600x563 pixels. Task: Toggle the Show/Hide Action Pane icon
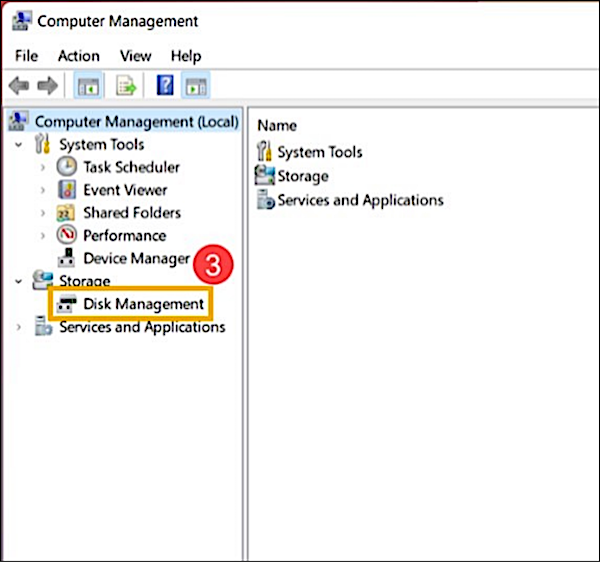(x=194, y=86)
